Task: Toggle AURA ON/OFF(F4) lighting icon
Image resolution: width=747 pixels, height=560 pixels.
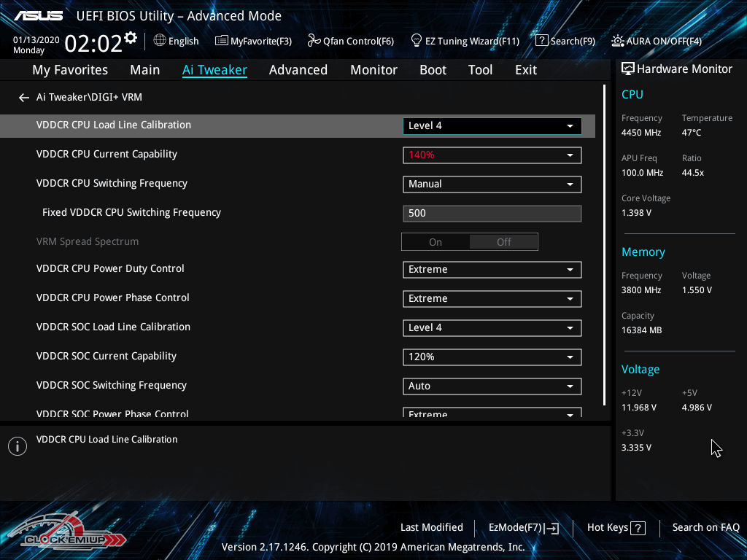Action: (x=618, y=41)
